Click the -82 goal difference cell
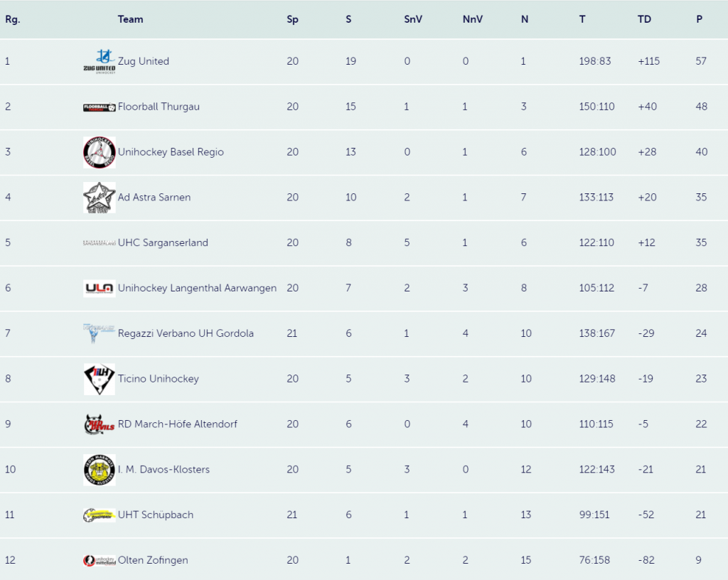728x580 pixels. (x=646, y=561)
